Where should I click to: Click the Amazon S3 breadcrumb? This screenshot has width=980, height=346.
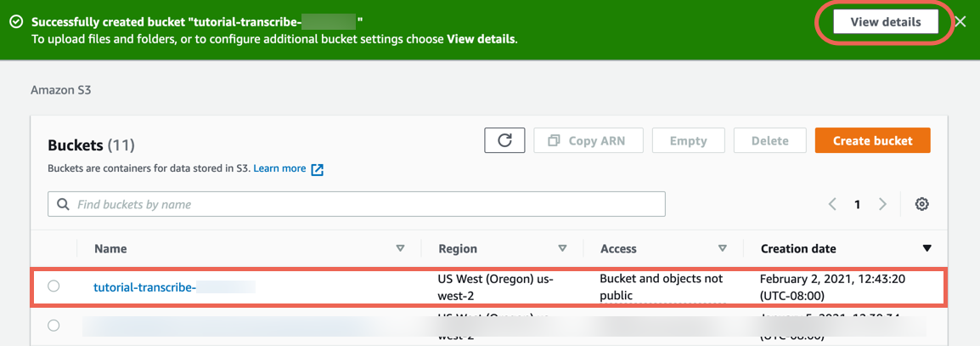(61, 90)
